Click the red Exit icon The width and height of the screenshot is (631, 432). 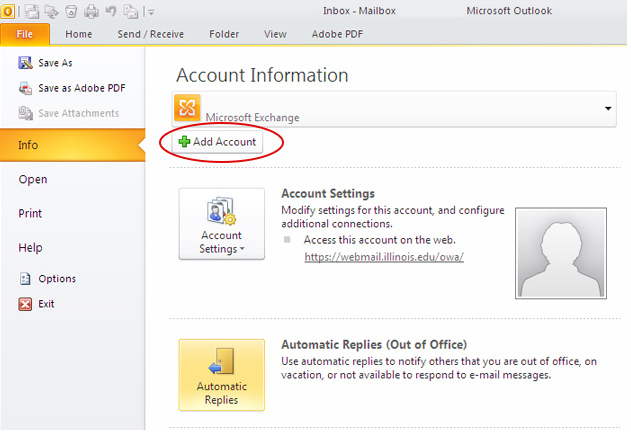coord(25,304)
